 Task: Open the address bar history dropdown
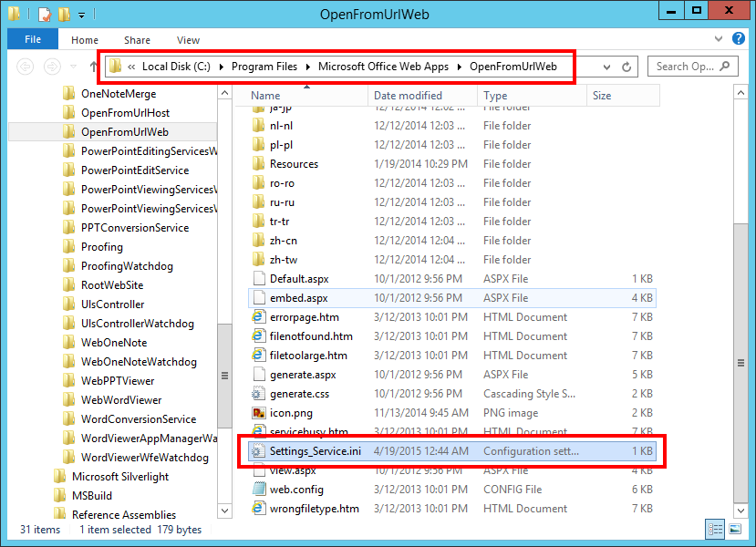[x=606, y=67]
